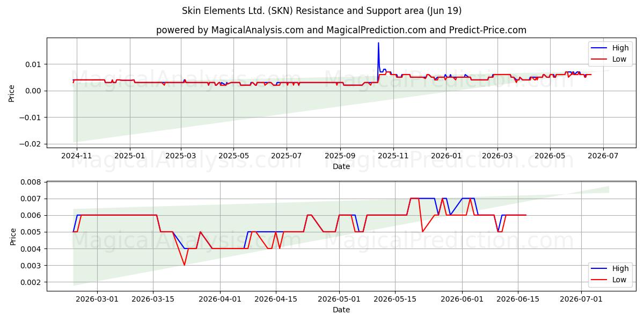Click the '2024-11' tick label

click(x=77, y=156)
